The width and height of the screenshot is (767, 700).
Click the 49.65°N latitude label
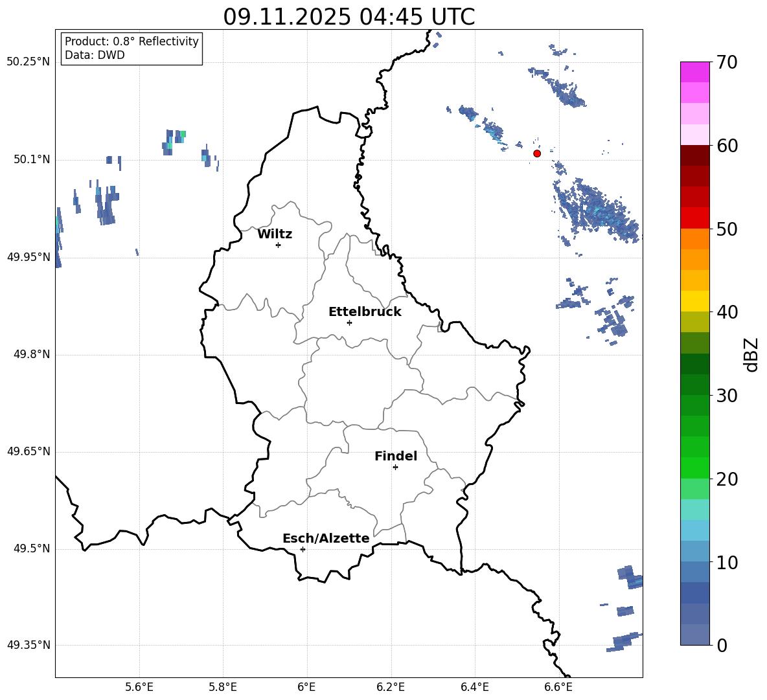(29, 451)
